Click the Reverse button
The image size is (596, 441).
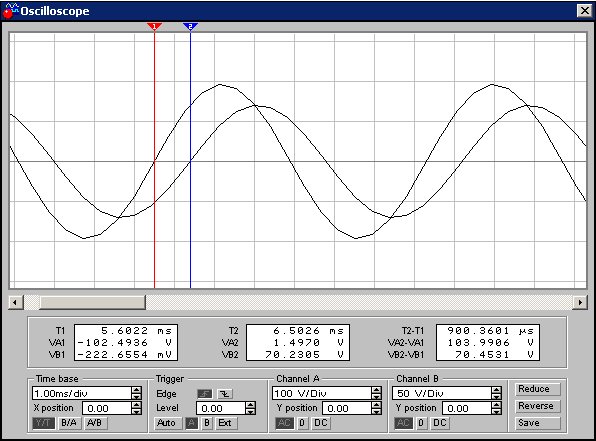[x=537, y=406]
